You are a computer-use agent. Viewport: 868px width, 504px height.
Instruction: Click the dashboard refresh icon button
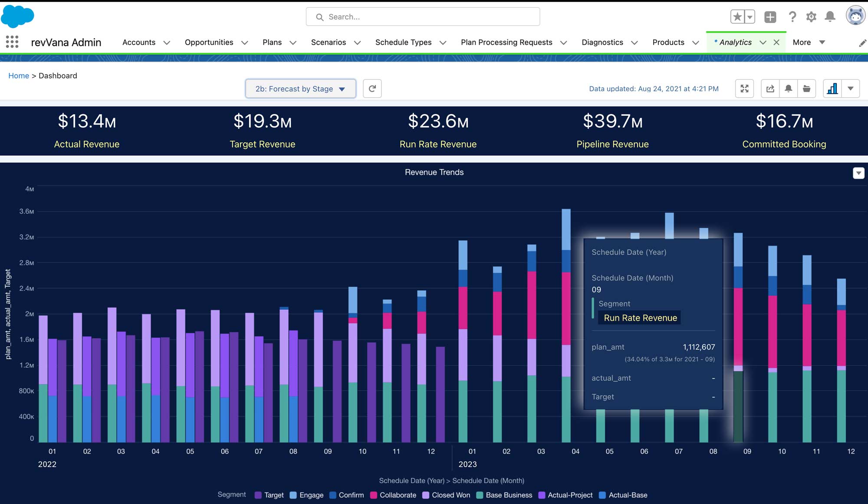372,88
